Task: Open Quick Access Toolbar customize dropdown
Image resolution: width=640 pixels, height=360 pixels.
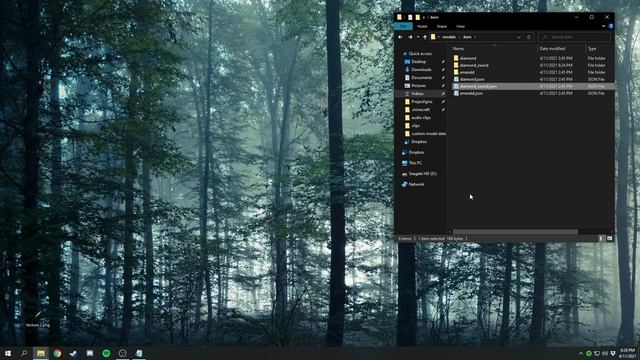Action: pyautogui.click(x=424, y=17)
